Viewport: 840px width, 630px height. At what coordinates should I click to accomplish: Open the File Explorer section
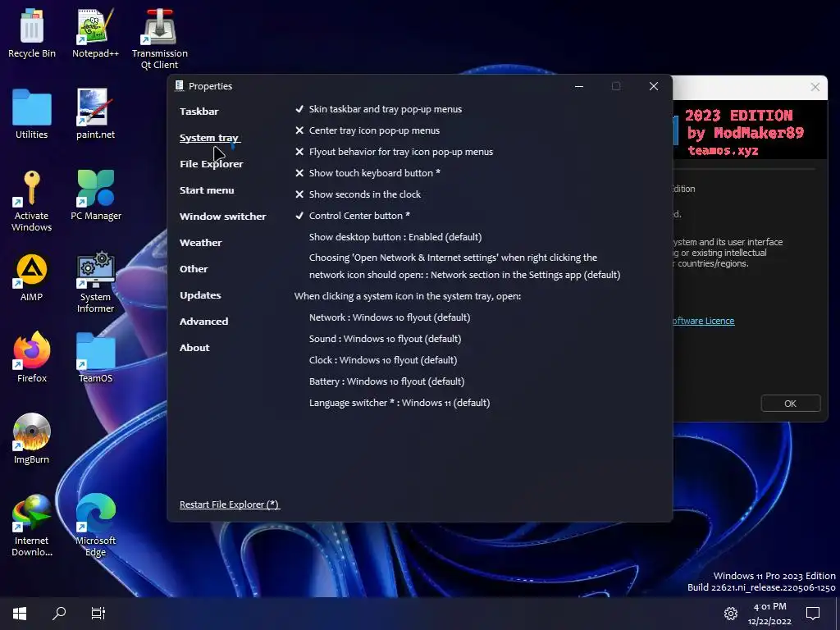[212, 164]
